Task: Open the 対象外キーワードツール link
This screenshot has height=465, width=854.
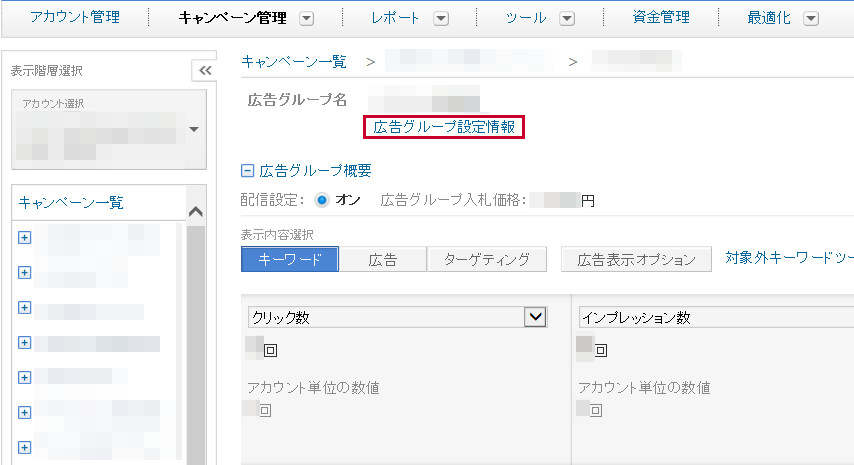Action: click(x=789, y=258)
